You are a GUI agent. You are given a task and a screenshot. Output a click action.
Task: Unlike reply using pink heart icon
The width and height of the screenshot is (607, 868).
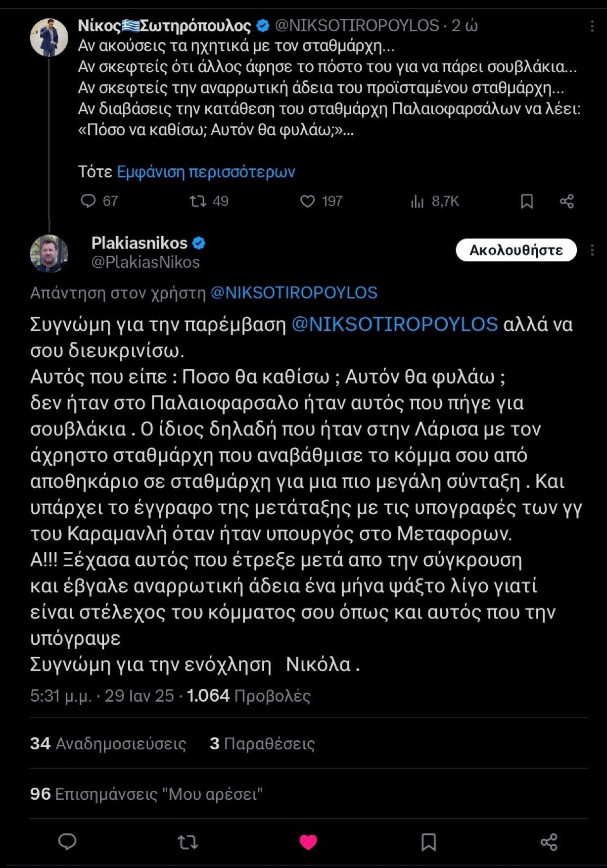click(x=308, y=842)
